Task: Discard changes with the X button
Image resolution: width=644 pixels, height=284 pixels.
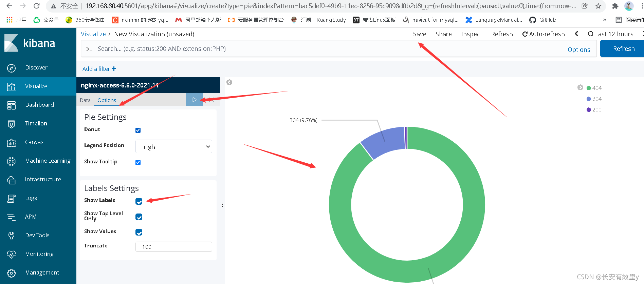Action: (x=211, y=100)
